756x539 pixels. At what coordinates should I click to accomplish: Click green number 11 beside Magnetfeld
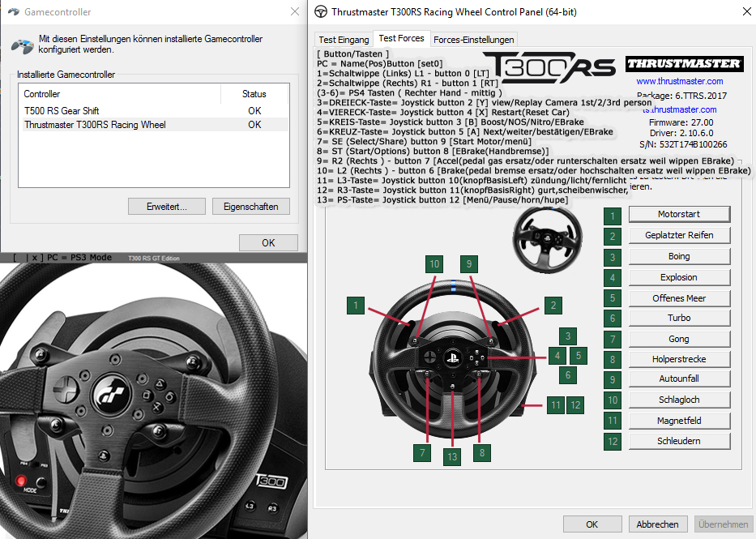[613, 421]
